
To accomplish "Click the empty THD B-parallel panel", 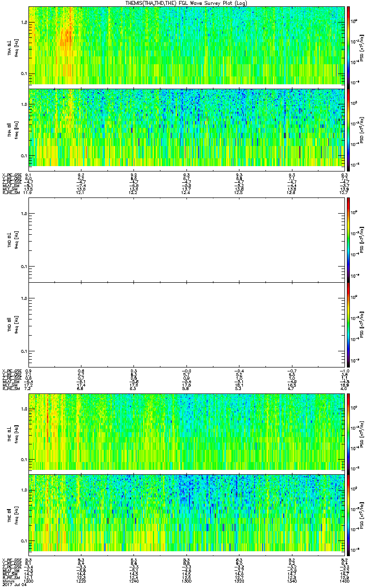I will pos(186,325).
